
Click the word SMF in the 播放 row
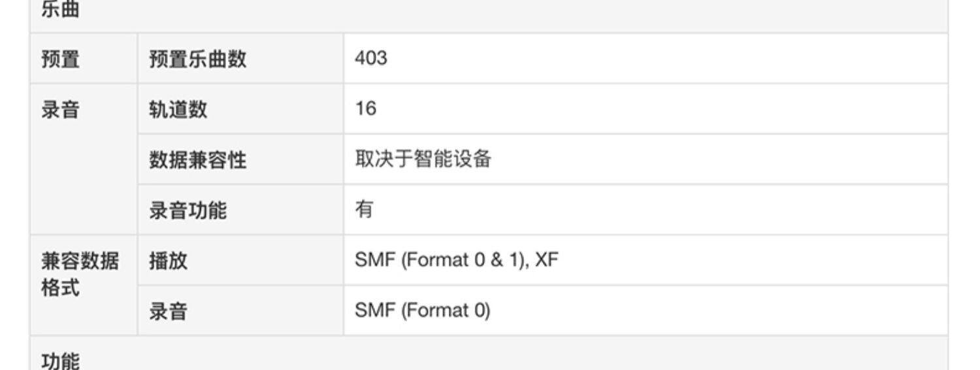tap(375, 260)
